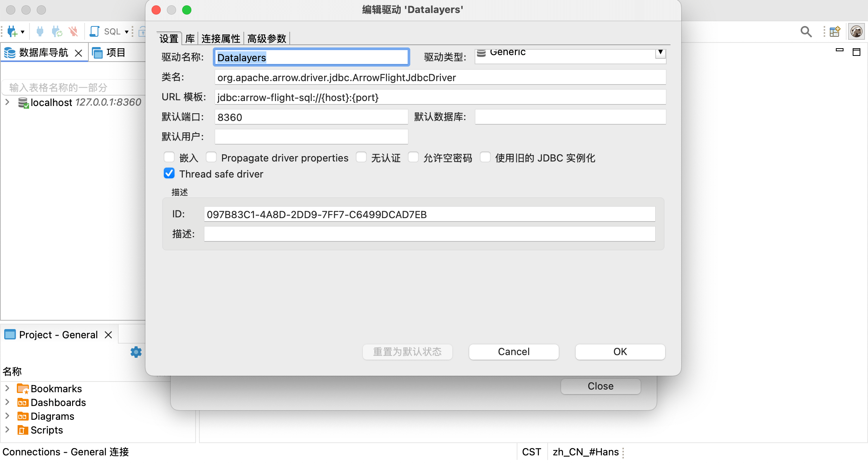Enable 使用旧的 JDBC 实例化 checkbox

point(485,157)
